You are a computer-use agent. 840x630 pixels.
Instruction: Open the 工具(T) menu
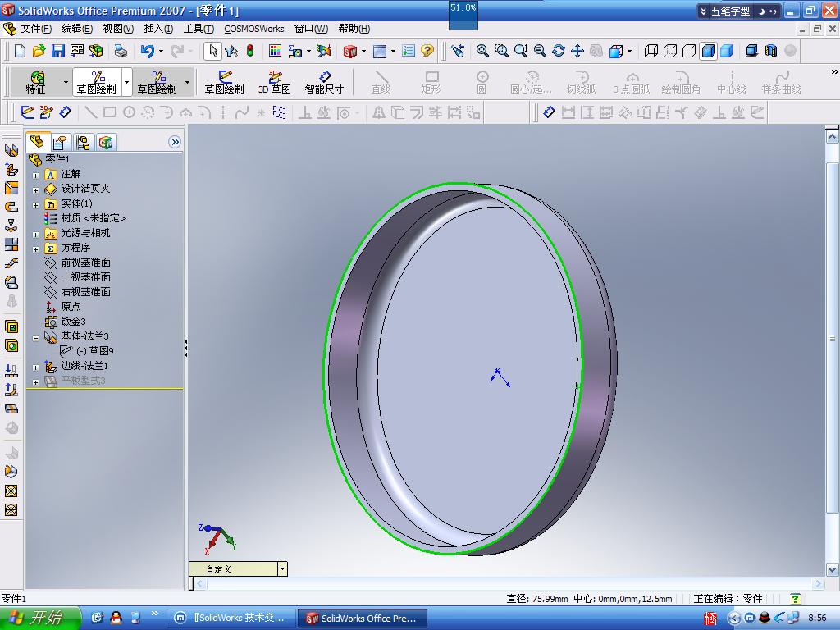click(199, 29)
